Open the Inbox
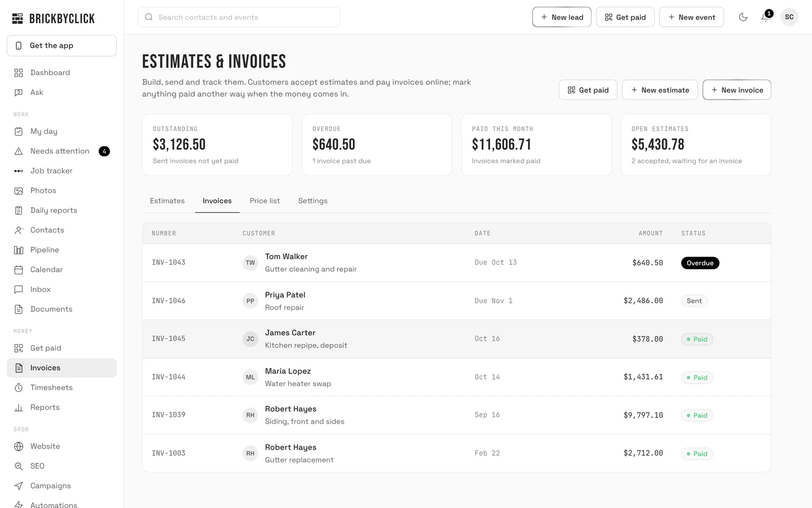The image size is (812, 508). tap(61, 290)
